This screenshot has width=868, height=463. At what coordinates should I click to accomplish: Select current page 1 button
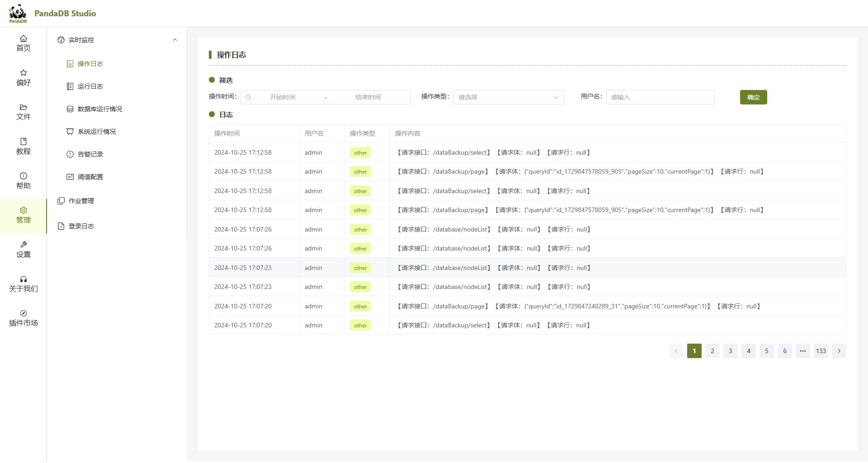[694, 351]
